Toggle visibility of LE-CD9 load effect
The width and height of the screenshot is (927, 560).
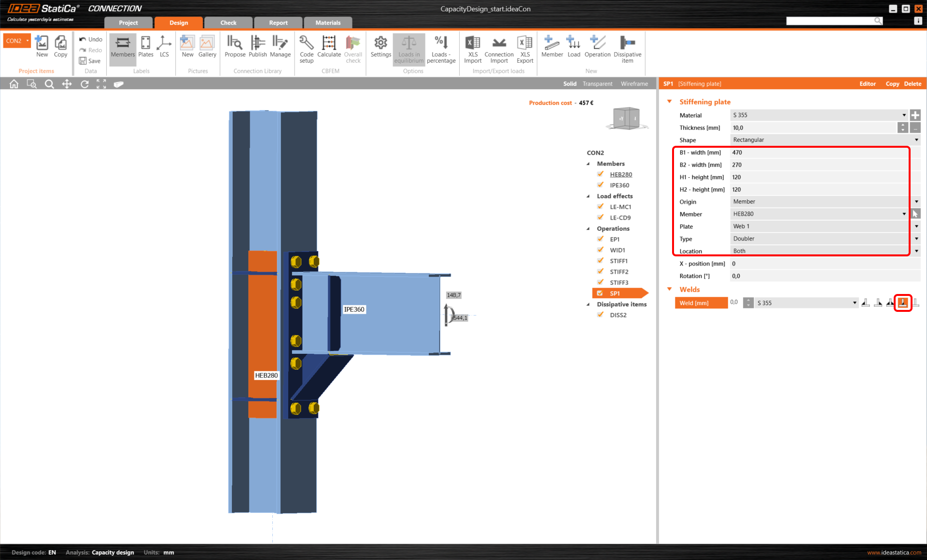coord(600,217)
